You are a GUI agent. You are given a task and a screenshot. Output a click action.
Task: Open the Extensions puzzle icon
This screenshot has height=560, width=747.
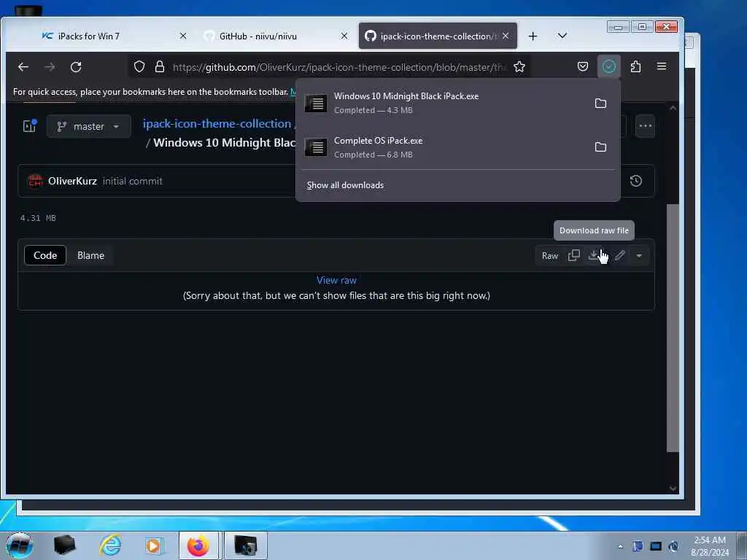(635, 66)
